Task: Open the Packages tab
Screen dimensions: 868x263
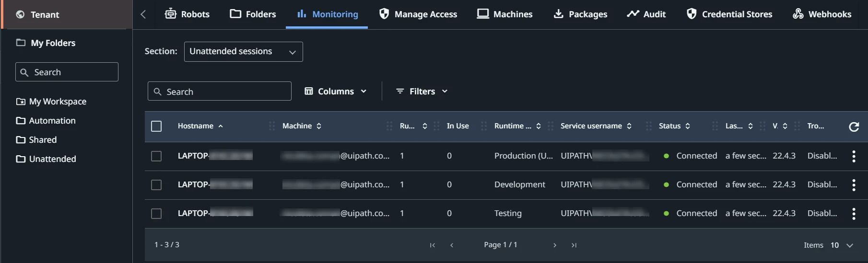Action: [x=580, y=14]
